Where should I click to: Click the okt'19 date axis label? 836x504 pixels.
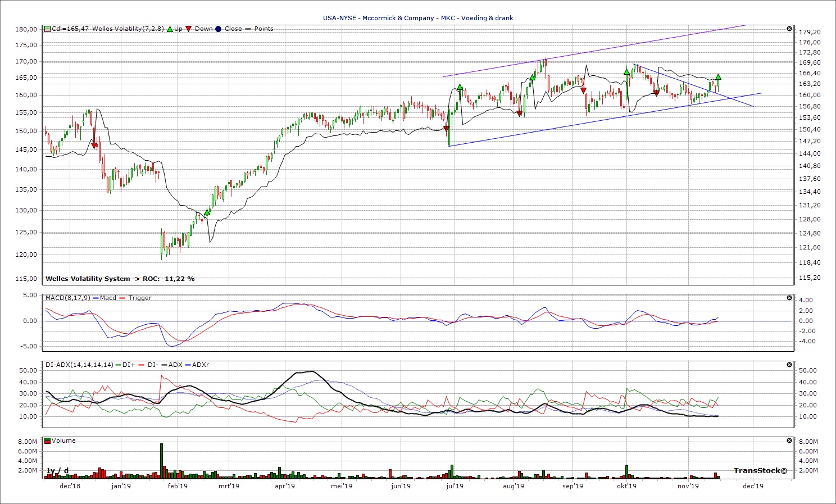(626, 486)
